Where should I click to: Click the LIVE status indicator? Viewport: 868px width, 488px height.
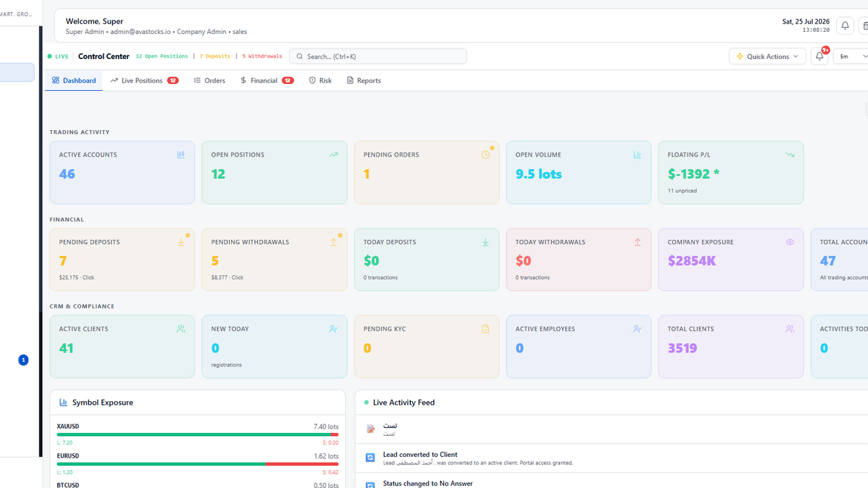point(58,56)
